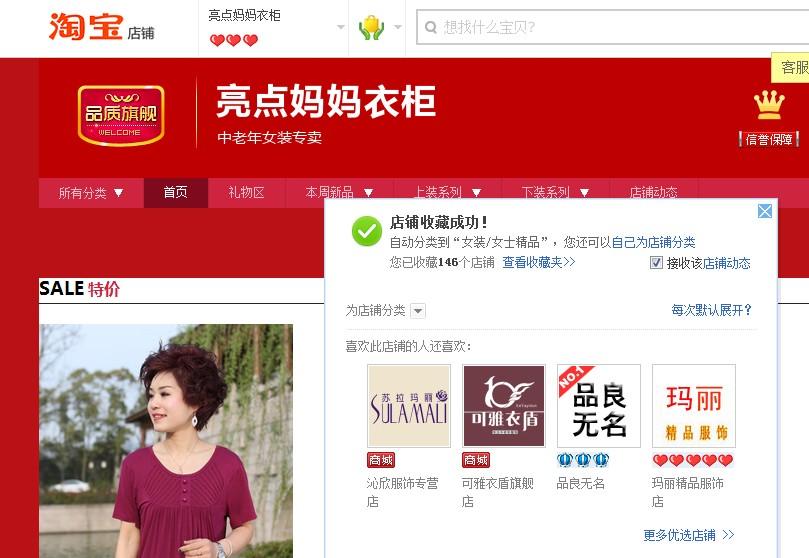
Task: Open the 所有分类 category menu
Action: 91,193
